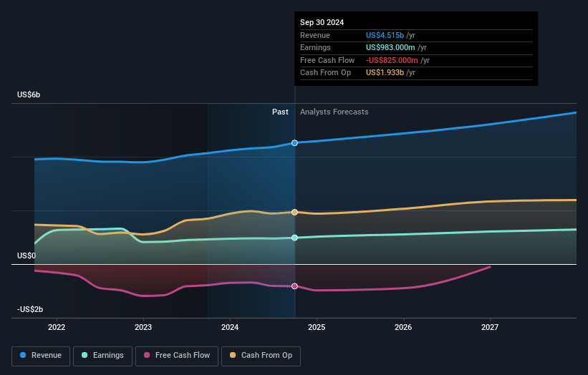The image size is (588, 375).
Task: Click the Free Cash Flow row label in tooltip
Action: [x=327, y=60]
